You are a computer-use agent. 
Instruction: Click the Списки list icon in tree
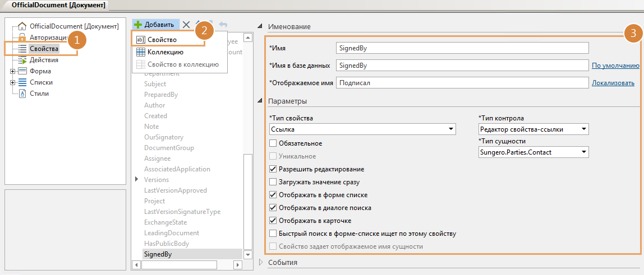(22, 82)
